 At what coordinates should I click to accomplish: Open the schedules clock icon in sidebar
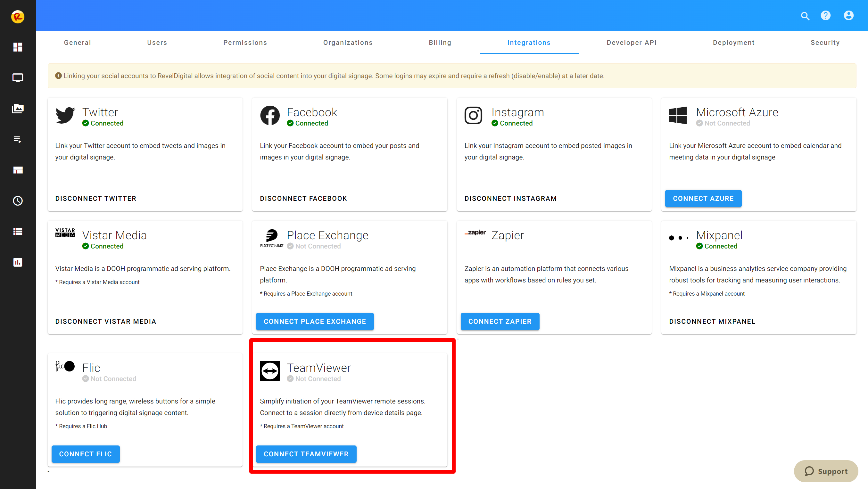(18, 201)
